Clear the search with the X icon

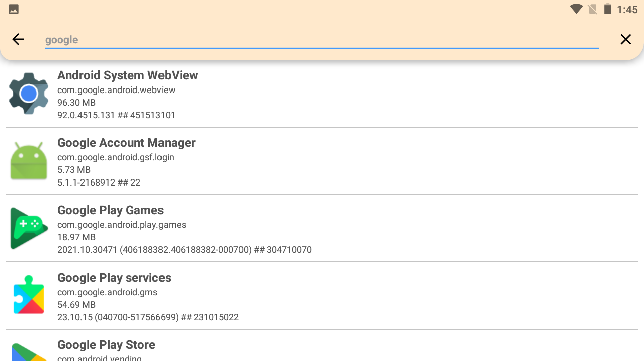625,39
